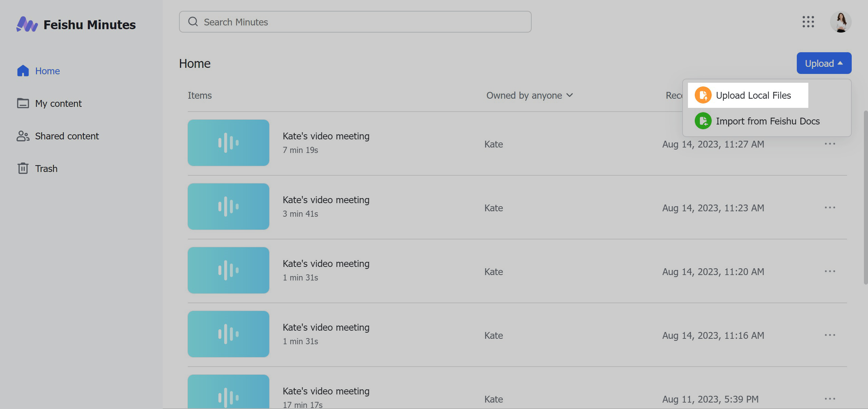This screenshot has width=868, height=409.
Task: Click the user profile avatar
Action: [840, 21]
